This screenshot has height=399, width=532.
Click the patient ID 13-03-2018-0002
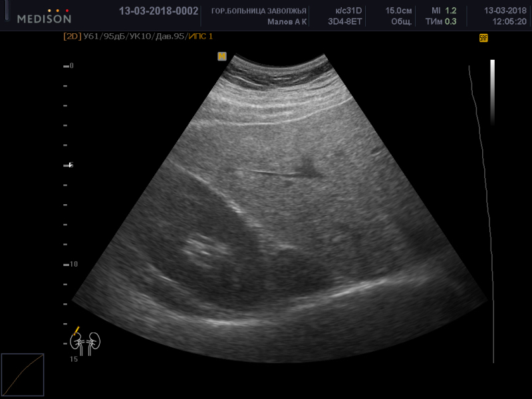point(158,11)
